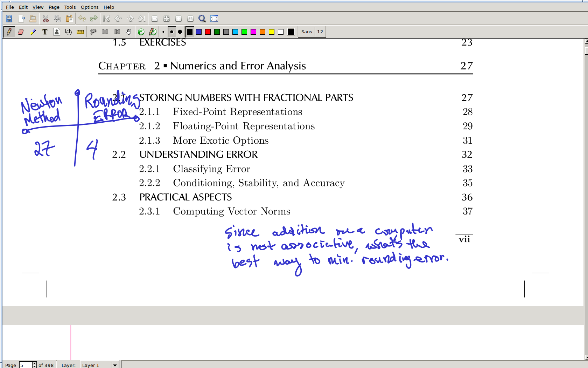Toggle fullscreen mode icon
This screenshot has width=588, height=368.
coord(214,19)
